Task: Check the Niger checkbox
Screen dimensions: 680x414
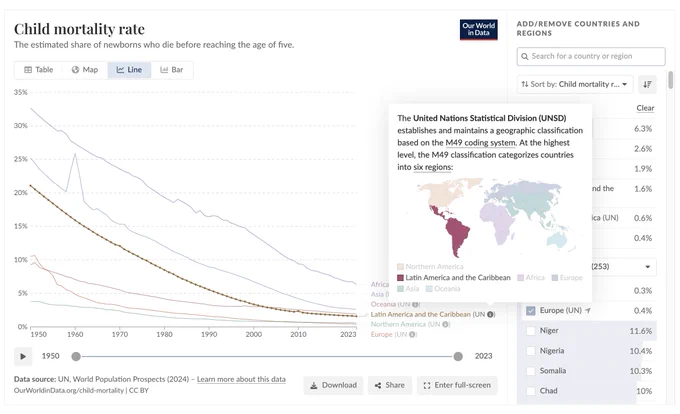Action: [531, 331]
